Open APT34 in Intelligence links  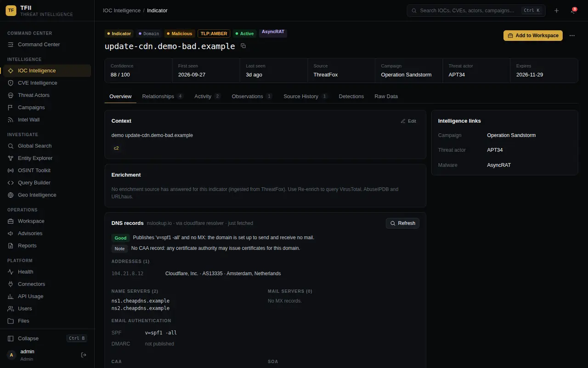click(495, 150)
